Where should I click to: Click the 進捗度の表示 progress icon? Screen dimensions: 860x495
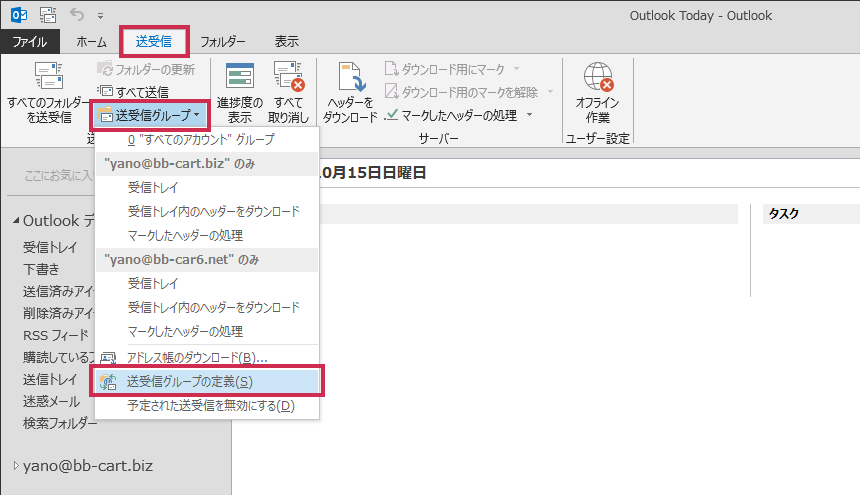pos(239,78)
